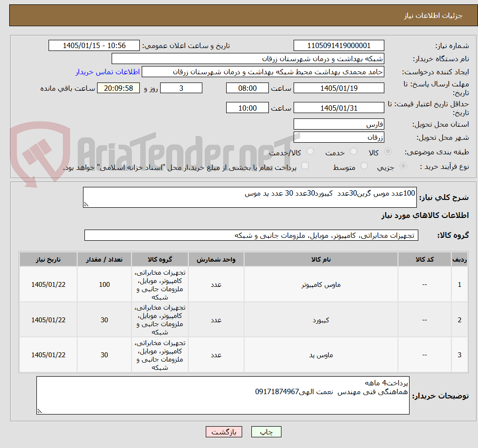Click the response deadline time 08:00 field
The image size is (478, 448).
[247, 88]
